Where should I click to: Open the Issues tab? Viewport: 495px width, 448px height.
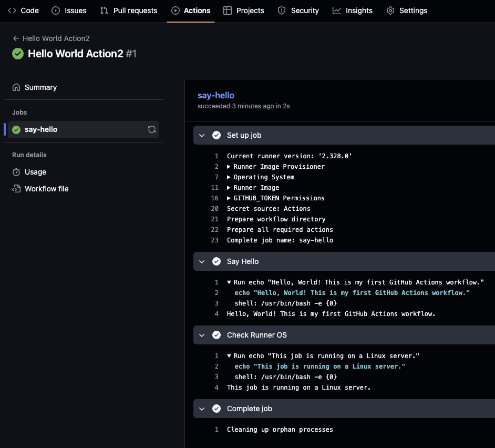[69, 11]
